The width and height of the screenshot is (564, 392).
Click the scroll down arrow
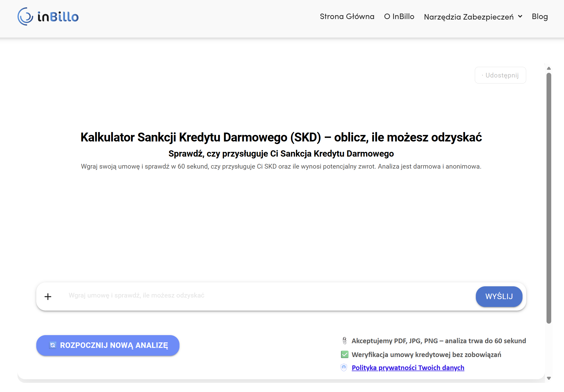[x=549, y=378]
